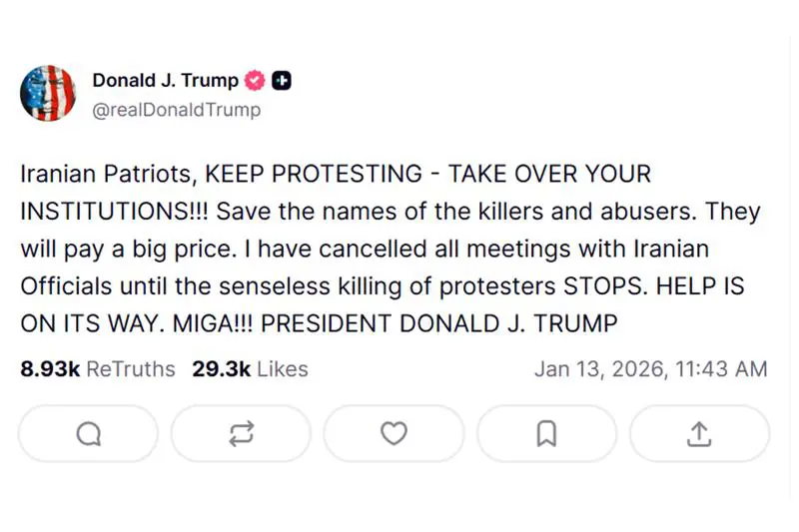Click the reply speech bubble icon

tap(89, 433)
